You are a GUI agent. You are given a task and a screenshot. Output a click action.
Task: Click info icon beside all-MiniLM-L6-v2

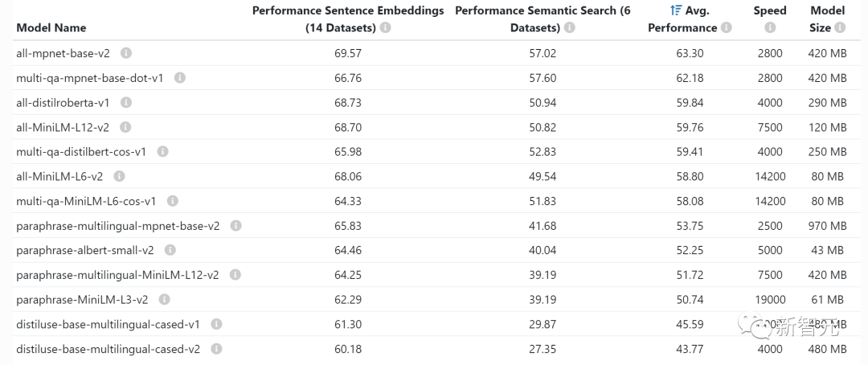click(120, 176)
